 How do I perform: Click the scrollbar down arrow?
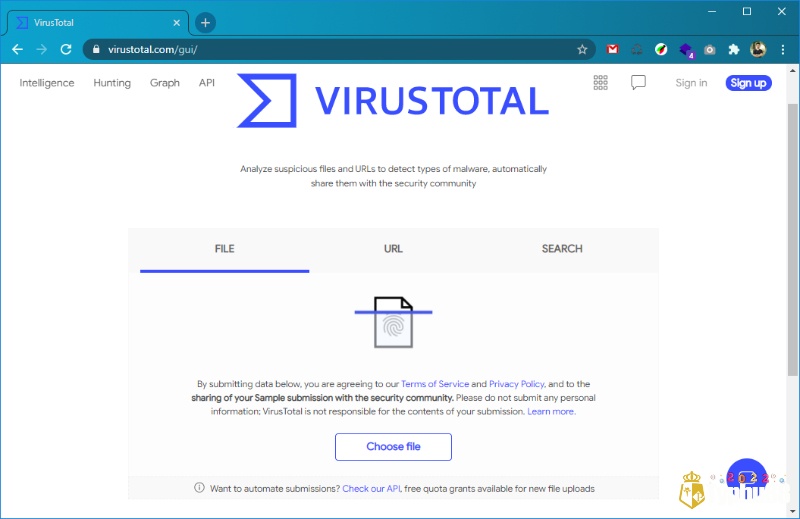[792, 511]
